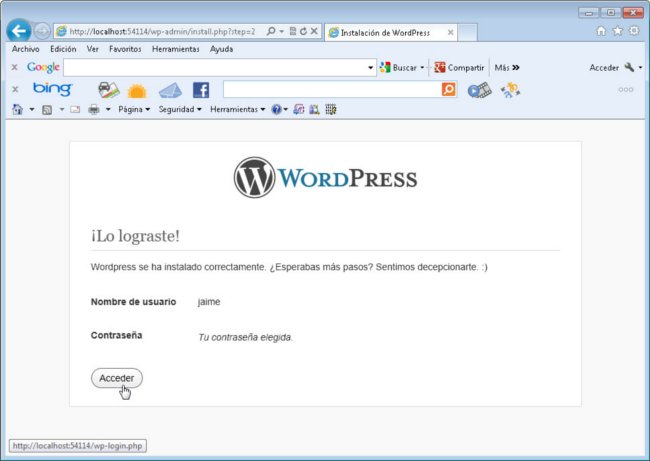The image size is (650, 461).
Task: Click in the Bing toolbar search field
Action: coord(332,90)
